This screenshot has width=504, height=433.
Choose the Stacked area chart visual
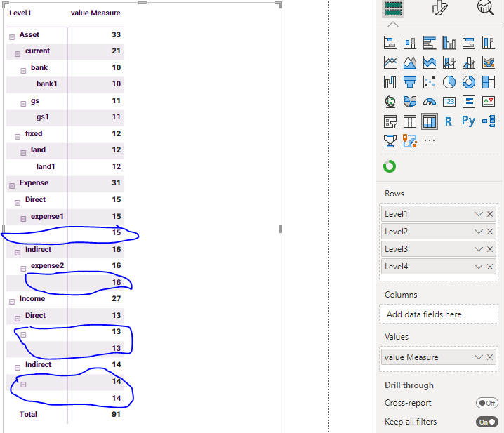click(x=429, y=62)
